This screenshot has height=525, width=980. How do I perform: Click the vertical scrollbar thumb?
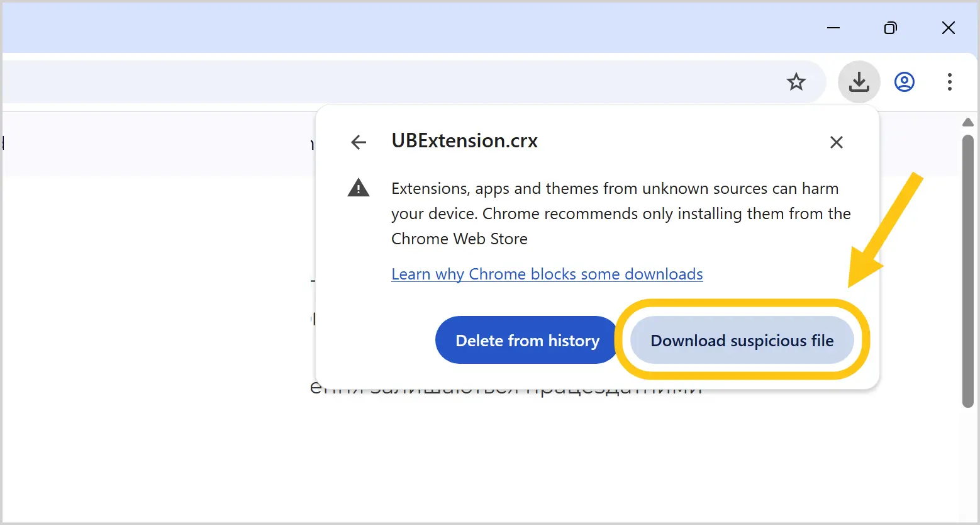coord(968,271)
